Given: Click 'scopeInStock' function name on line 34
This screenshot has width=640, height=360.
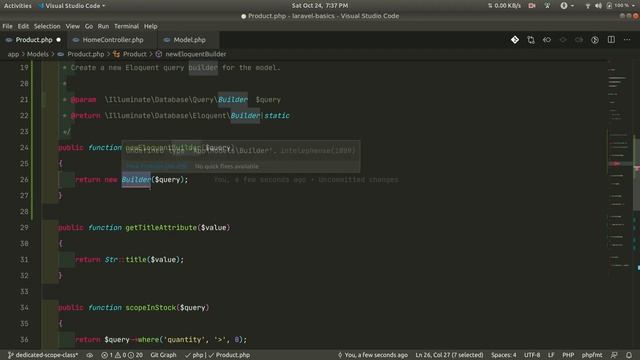Looking at the screenshot, I should coord(150,308).
